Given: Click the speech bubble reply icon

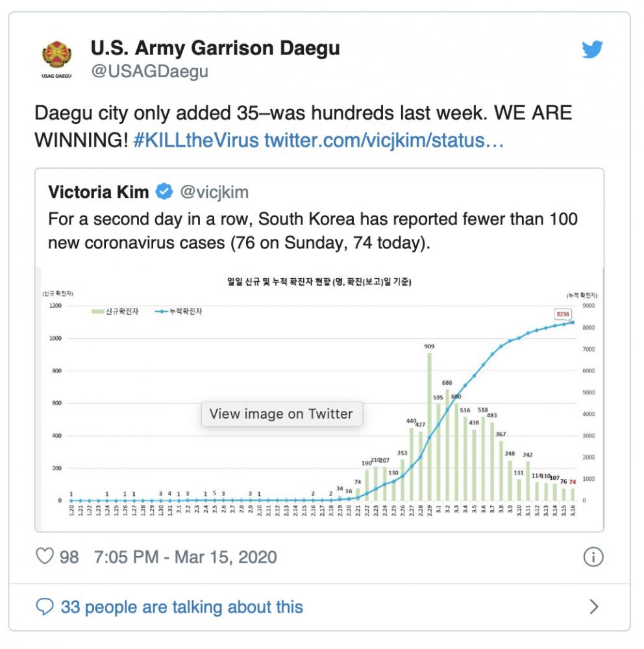Looking at the screenshot, I should coord(45,607).
